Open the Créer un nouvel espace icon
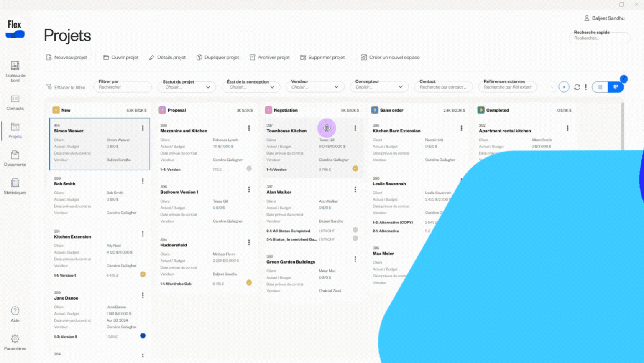The height and width of the screenshot is (363, 644). tap(363, 57)
